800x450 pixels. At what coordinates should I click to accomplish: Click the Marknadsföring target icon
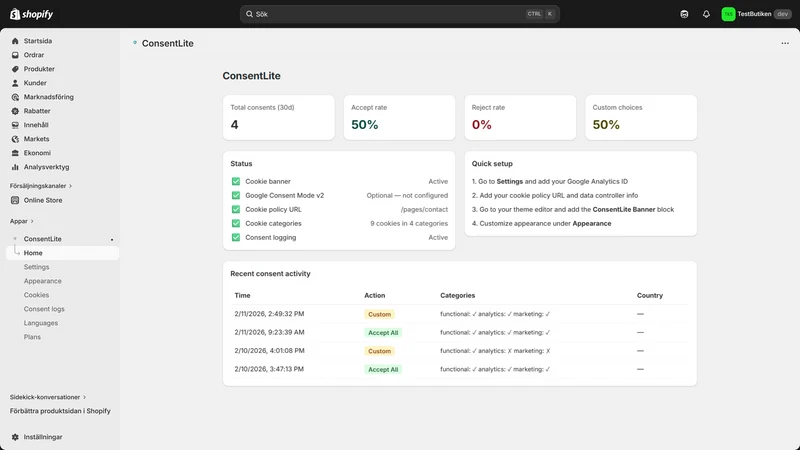pos(15,97)
